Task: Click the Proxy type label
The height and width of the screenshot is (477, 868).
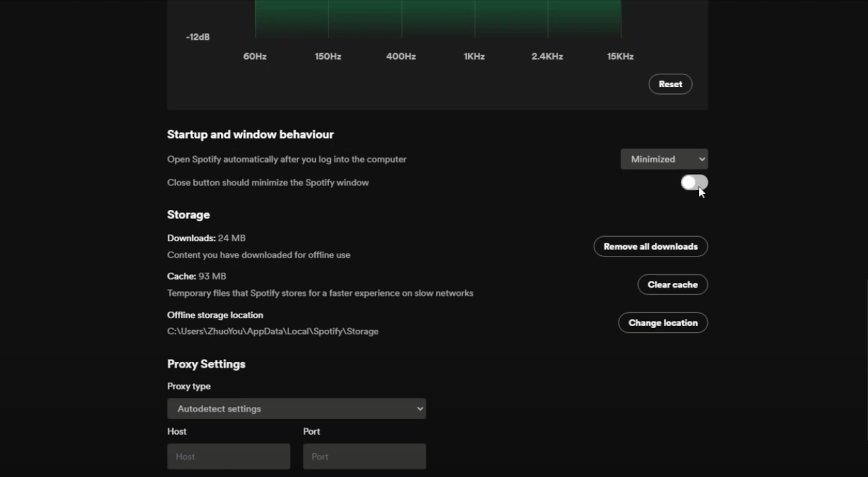Action: click(x=189, y=386)
